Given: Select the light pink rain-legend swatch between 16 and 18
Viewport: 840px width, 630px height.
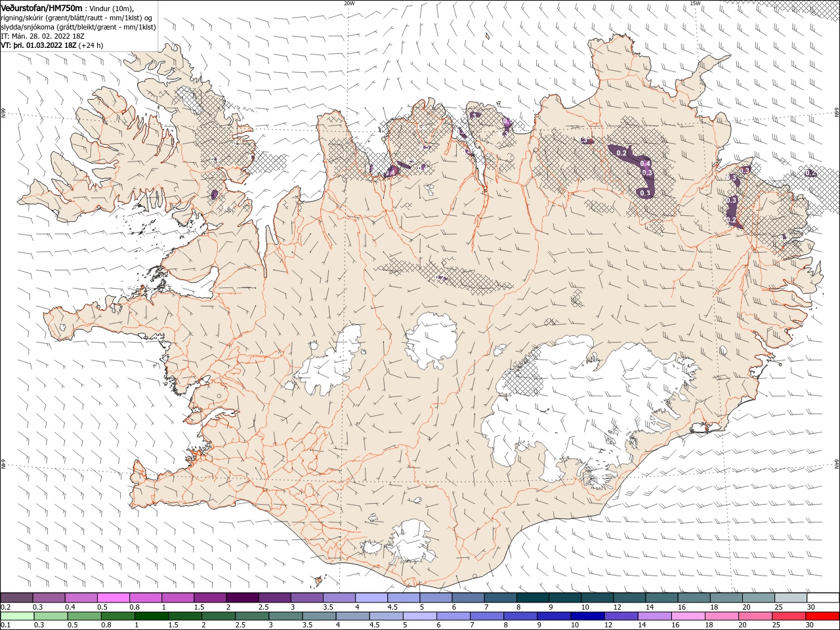Looking at the screenshot, I should pos(688,616).
